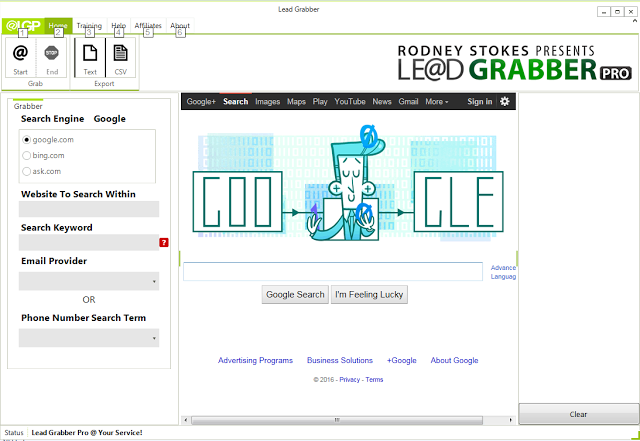Click the "Lead Grabber" window title
The image size is (640, 441).
pyautogui.click(x=299, y=9)
